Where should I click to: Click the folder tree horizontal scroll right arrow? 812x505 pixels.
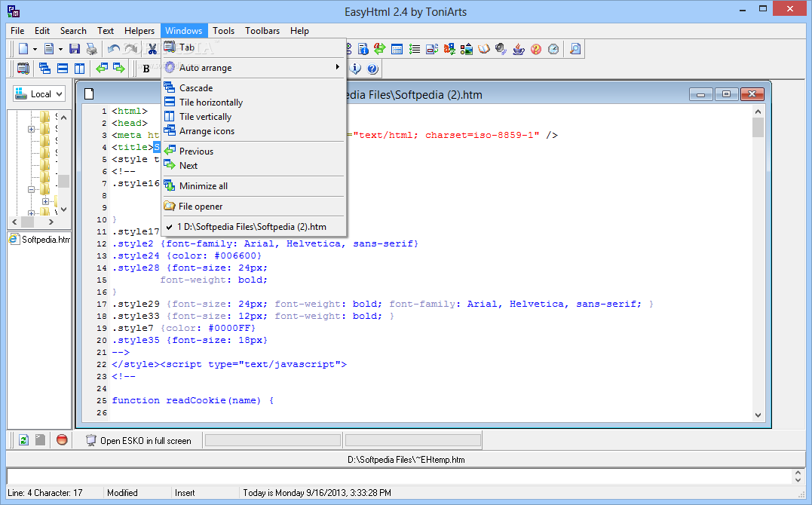pyautogui.click(x=51, y=222)
